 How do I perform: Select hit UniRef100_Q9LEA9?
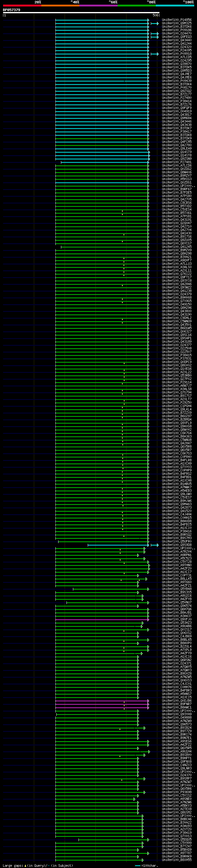(176, 148)
